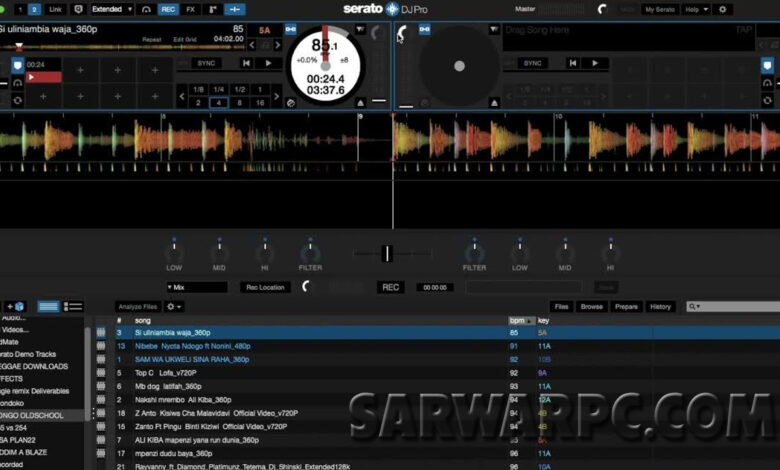Jump to previous track on right deck

573,63
